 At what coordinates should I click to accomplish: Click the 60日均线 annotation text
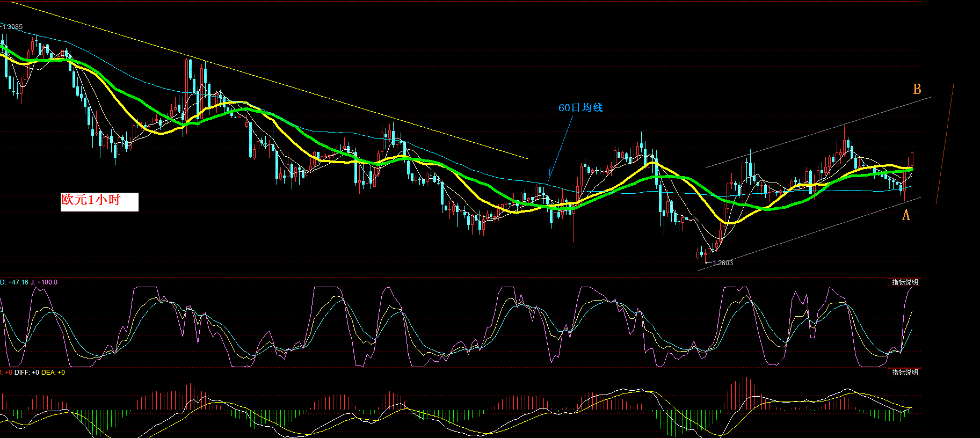coord(580,108)
